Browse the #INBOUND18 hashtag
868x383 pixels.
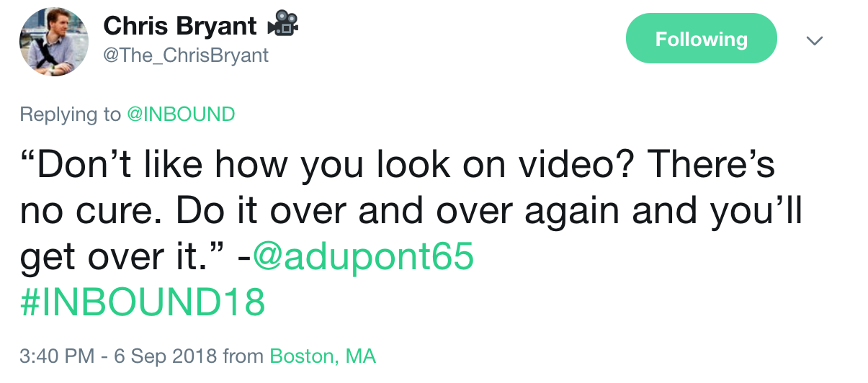[143, 302]
